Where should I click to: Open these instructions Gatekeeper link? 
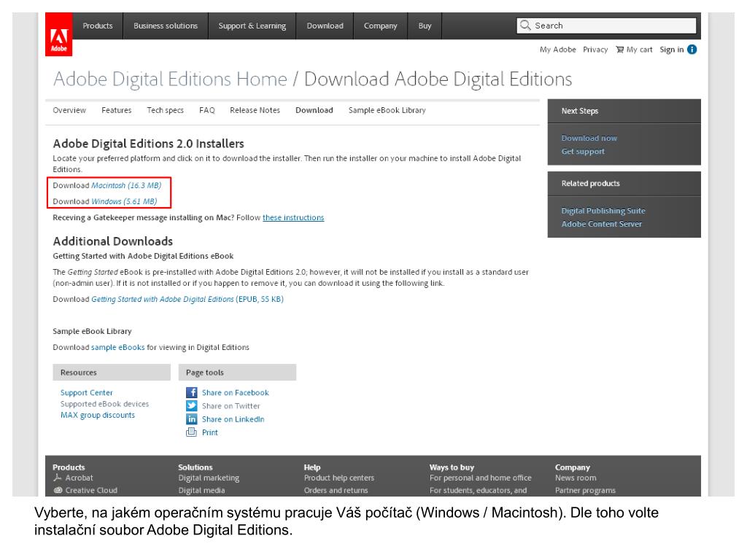pyautogui.click(x=293, y=217)
